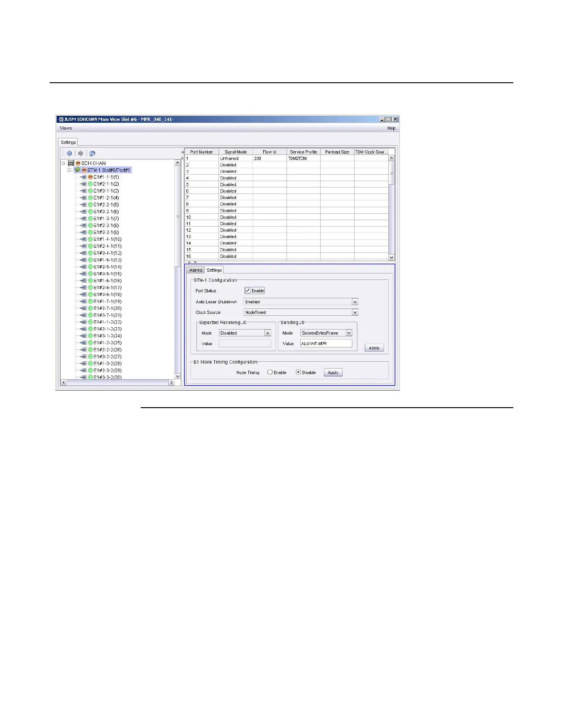Click the Sending J0 Value field
This screenshot has height=728, width=563.
[x=326, y=343]
